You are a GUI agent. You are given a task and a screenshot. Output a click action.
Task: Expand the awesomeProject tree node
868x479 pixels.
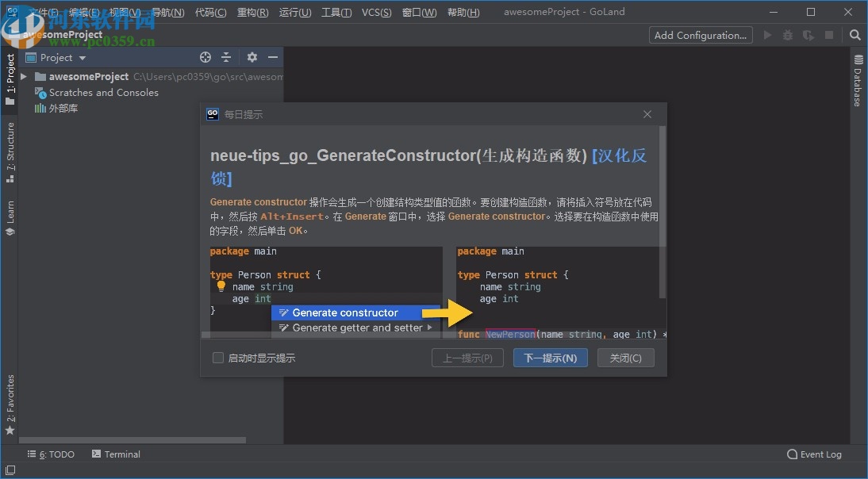(22, 76)
